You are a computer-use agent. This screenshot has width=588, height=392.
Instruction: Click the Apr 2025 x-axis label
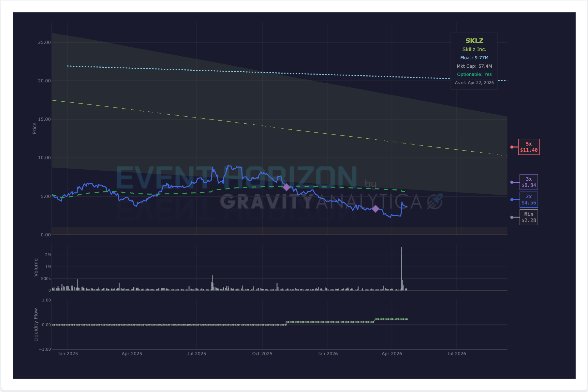pyautogui.click(x=132, y=354)
